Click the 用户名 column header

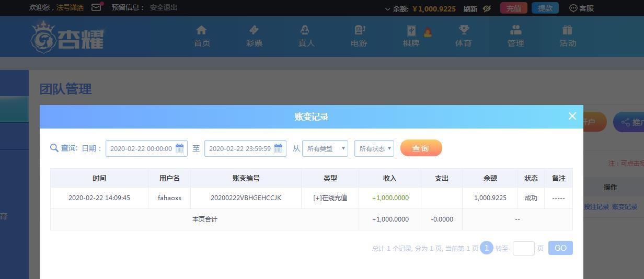point(169,178)
